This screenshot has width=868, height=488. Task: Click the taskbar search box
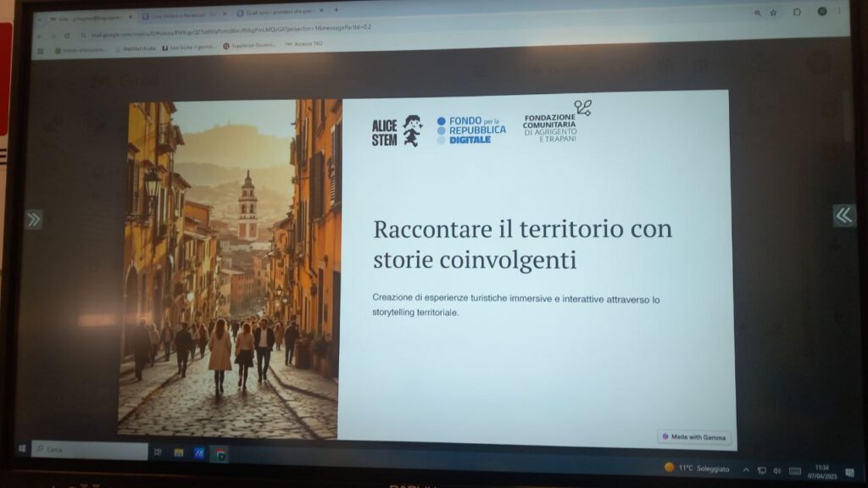pyautogui.click(x=89, y=450)
